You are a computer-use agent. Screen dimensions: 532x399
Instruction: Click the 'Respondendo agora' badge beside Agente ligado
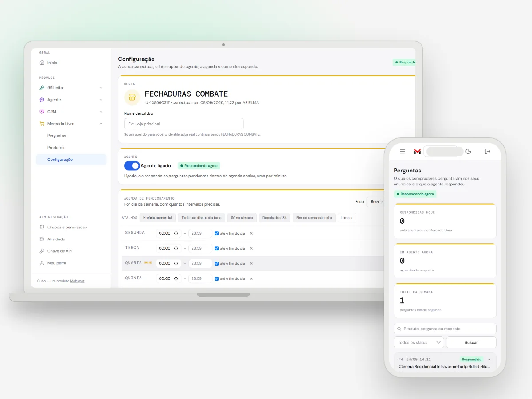199,166
